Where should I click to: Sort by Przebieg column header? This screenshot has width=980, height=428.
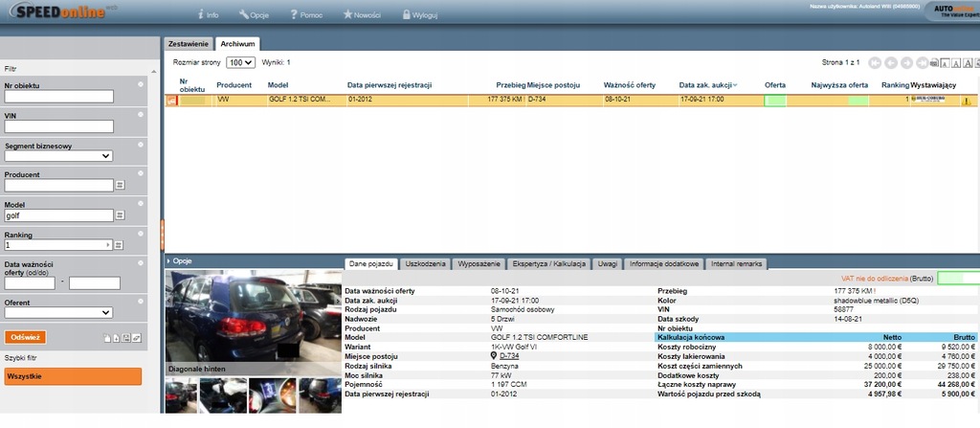tap(511, 85)
